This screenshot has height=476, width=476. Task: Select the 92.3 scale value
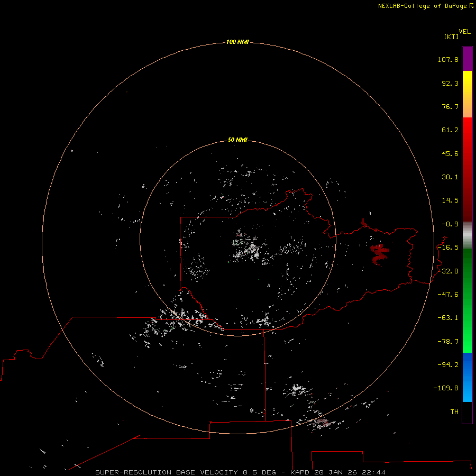[x=450, y=83]
